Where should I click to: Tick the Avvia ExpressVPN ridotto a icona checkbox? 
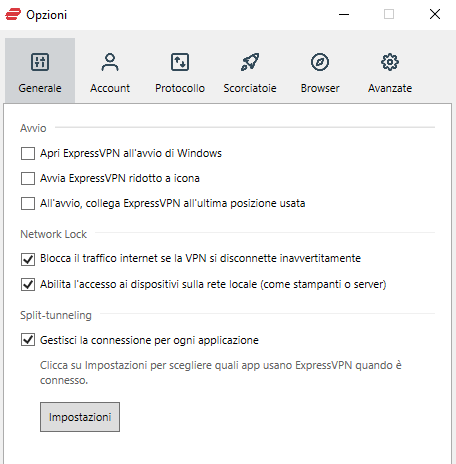(28, 178)
